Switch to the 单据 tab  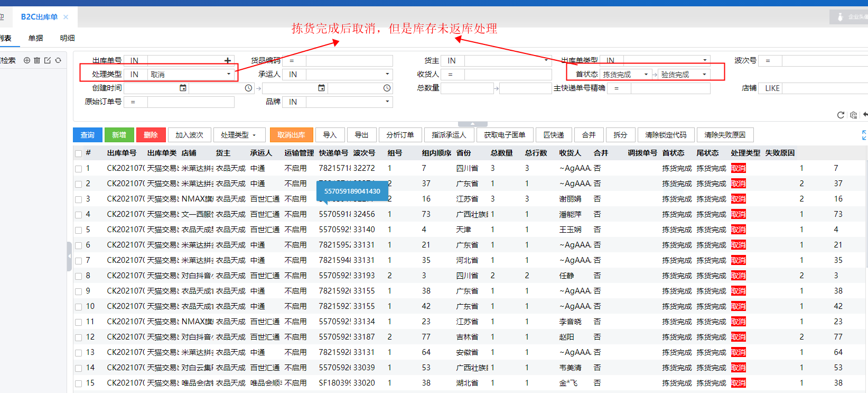point(36,38)
